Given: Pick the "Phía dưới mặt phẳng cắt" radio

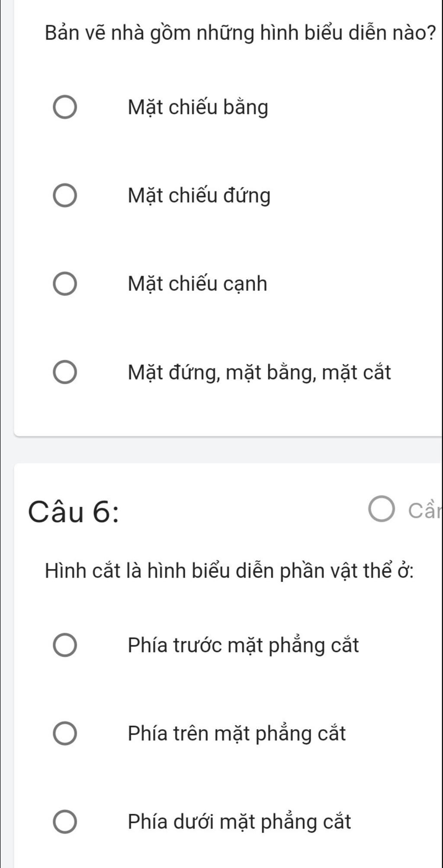Looking at the screenshot, I should point(65,822).
